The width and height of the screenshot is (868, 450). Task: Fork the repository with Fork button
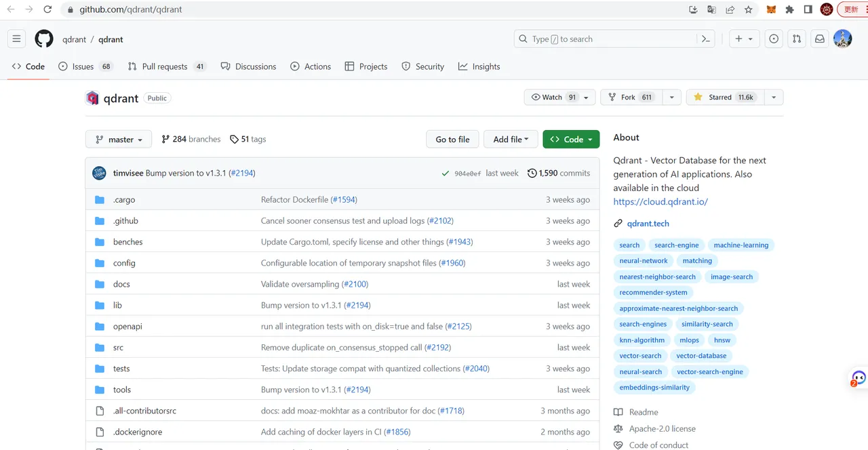[x=630, y=98]
